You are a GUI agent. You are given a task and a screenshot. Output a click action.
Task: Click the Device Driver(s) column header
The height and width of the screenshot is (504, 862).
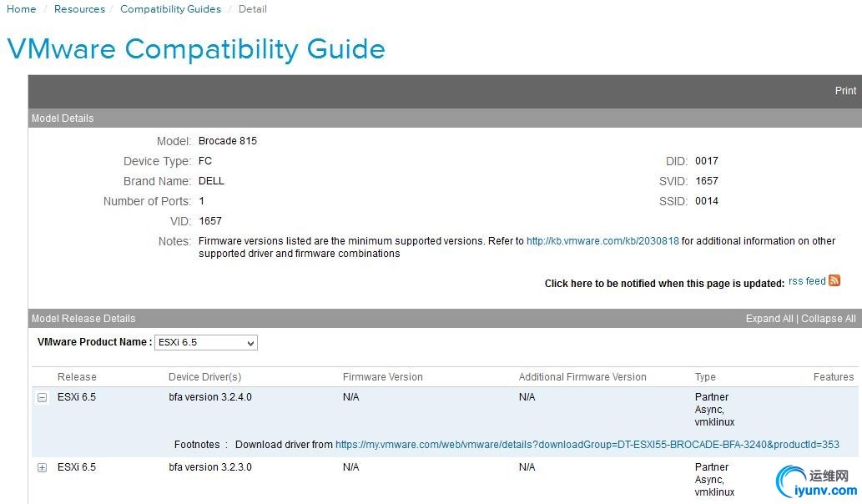click(x=205, y=377)
